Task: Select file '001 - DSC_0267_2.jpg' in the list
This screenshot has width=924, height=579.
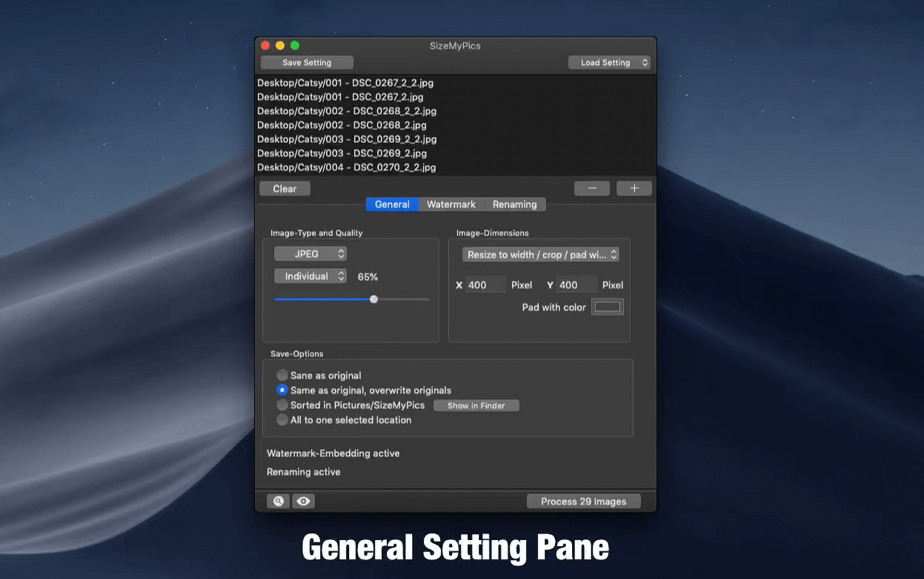Action: pos(340,97)
